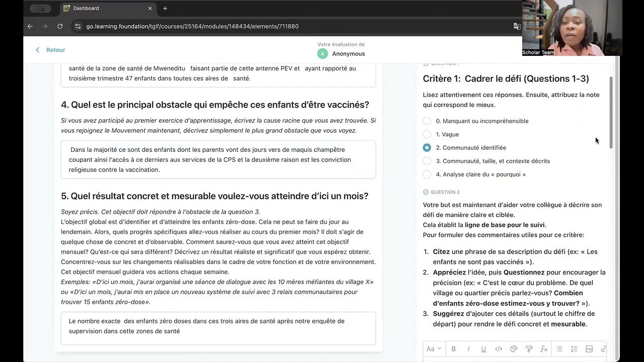The height and width of the screenshot is (362, 644).
Task: Click the QUESTION 2 checkmark icon
Action: (x=426, y=192)
